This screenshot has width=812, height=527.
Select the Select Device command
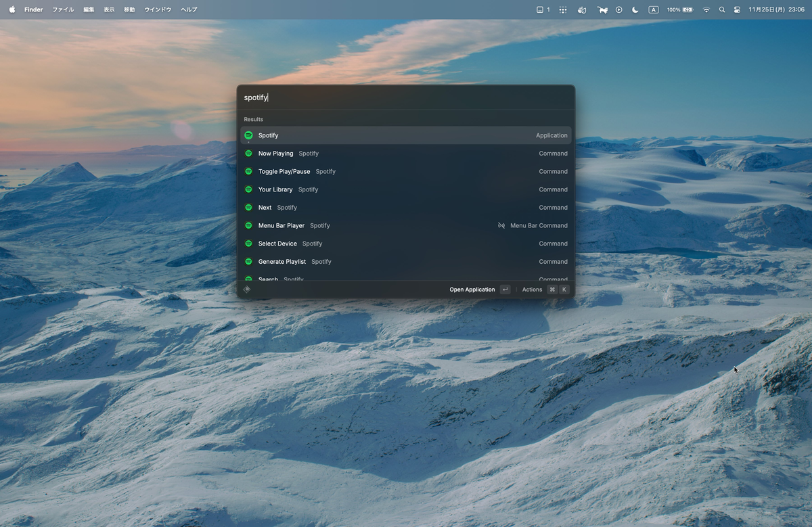point(406,244)
